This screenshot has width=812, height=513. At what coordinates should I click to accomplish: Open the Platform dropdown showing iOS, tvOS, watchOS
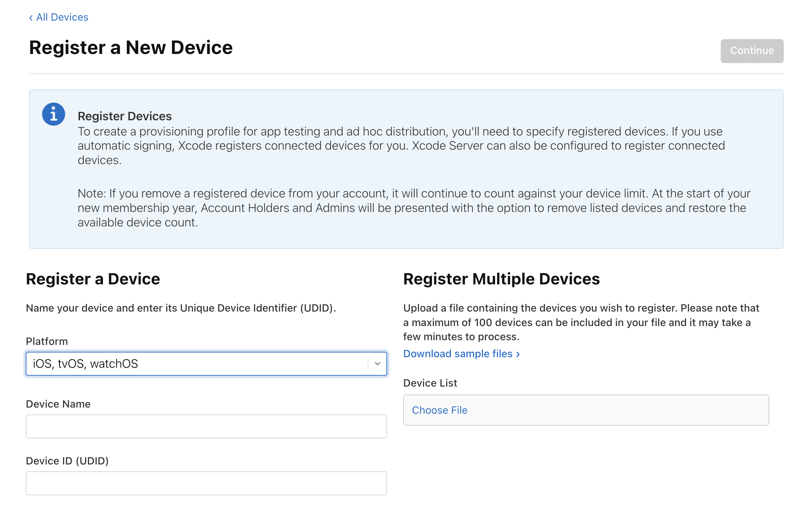click(x=196, y=363)
